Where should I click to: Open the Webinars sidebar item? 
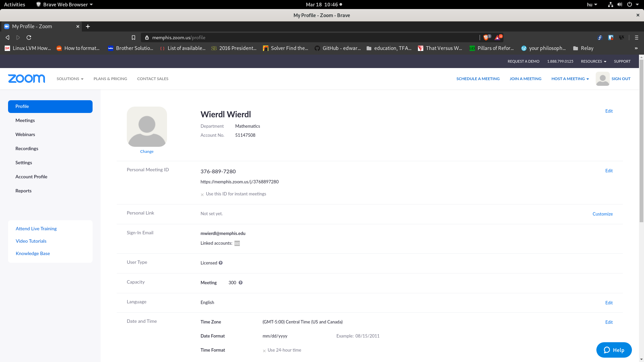[x=50, y=134]
